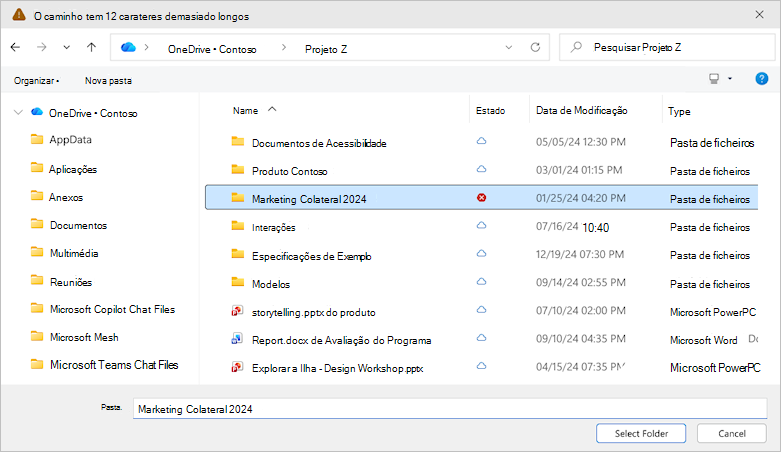781x452 pixels.
Task: Click Word icon of Report.docx
Action: (x=237, y=339)
